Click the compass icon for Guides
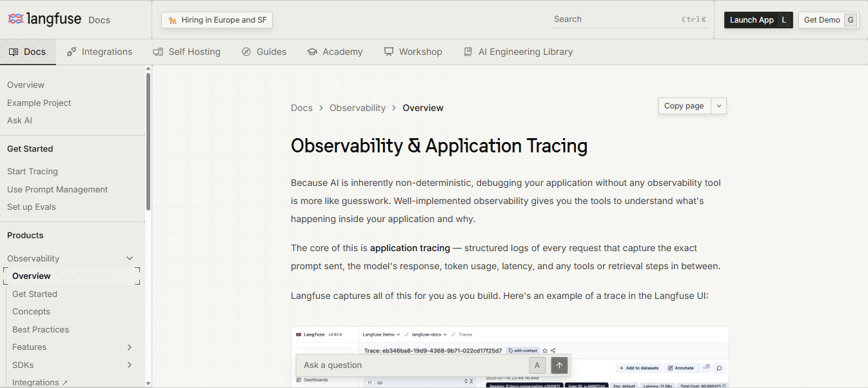 point(246,52)
